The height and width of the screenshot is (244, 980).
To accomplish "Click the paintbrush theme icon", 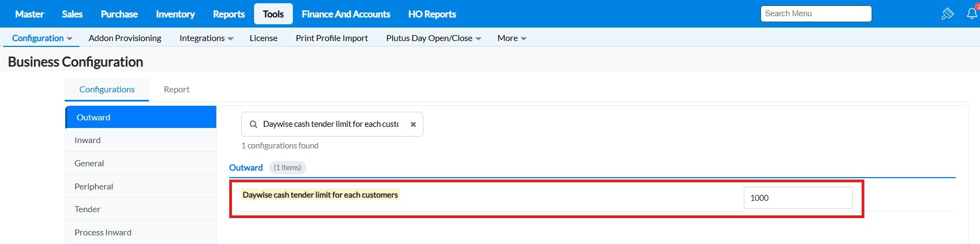I will click(948, 14).
